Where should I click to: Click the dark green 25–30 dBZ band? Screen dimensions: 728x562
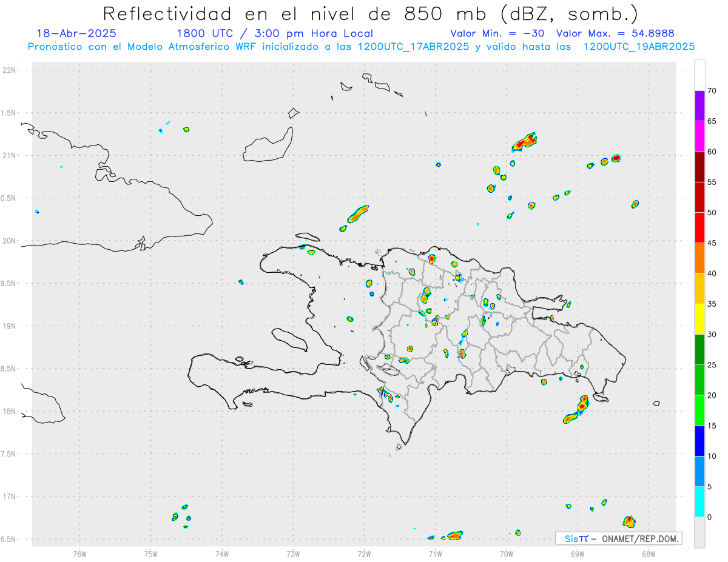click(x=699, y=350)
